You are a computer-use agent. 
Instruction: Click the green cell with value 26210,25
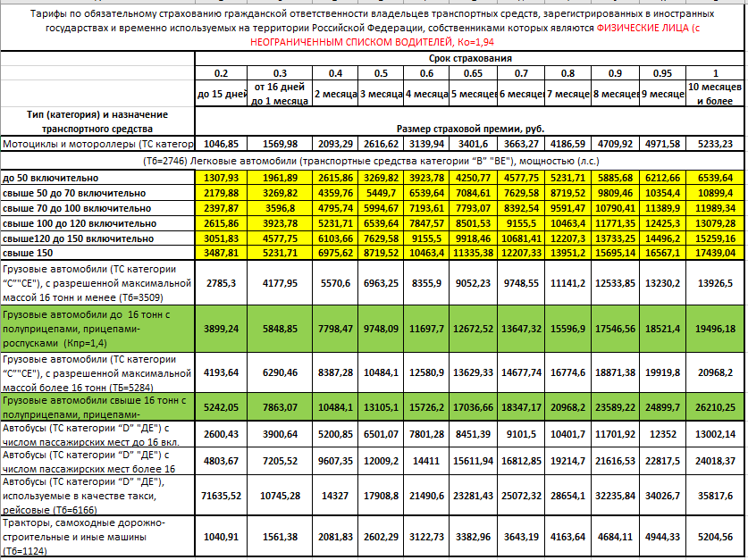[715, 406]
